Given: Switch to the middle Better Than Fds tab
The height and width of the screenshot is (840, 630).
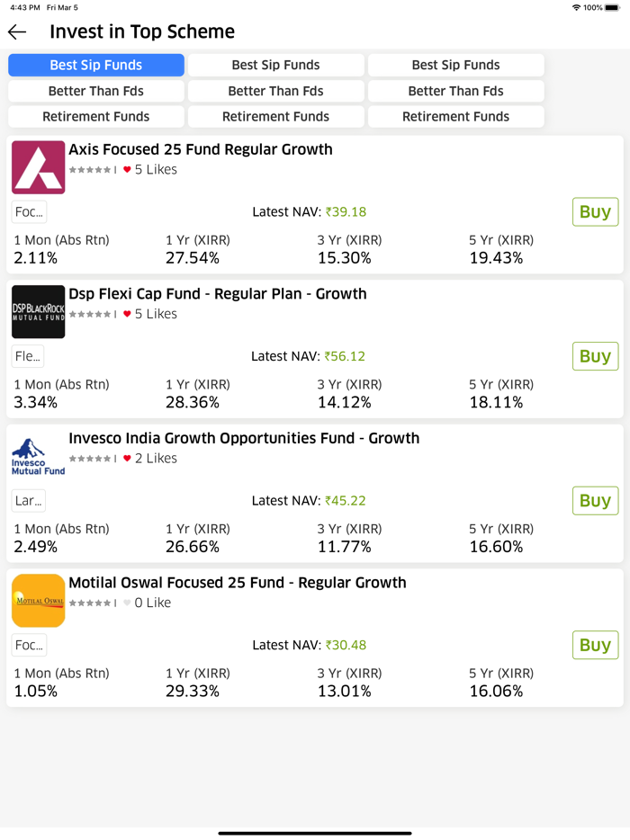Looking at the screenshot, I should pyautogui.click(x=275, y=91).
